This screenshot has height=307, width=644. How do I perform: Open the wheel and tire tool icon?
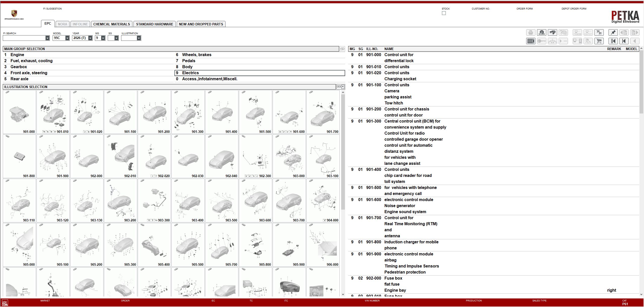click(x=542, y=32)
